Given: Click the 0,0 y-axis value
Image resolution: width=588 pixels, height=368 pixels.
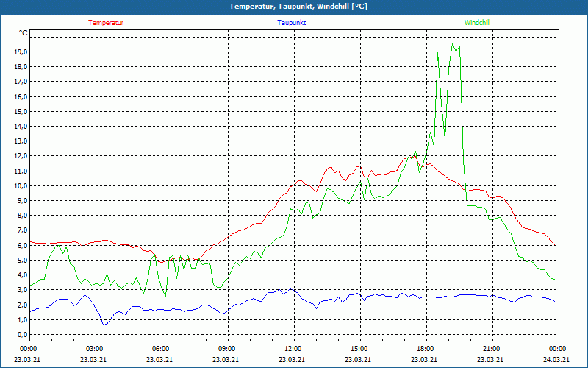Looking at the screenshot, I should [x=22, y=335].
